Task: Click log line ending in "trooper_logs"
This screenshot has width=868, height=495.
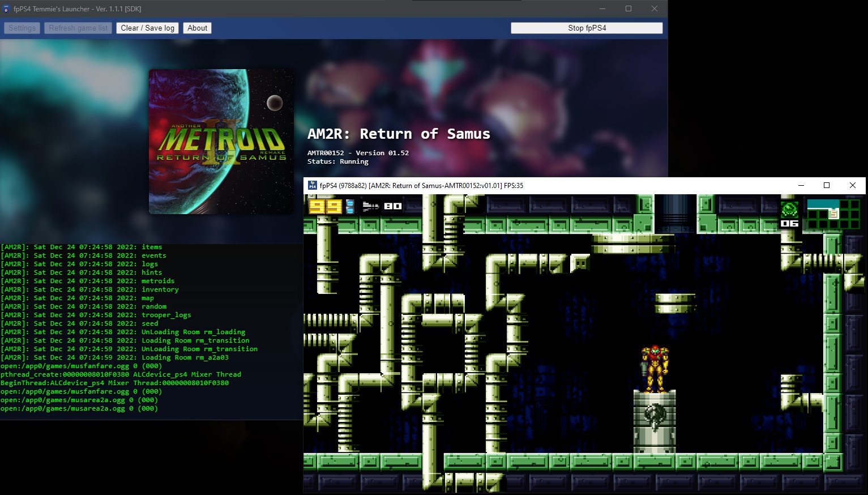Action: 96,315
